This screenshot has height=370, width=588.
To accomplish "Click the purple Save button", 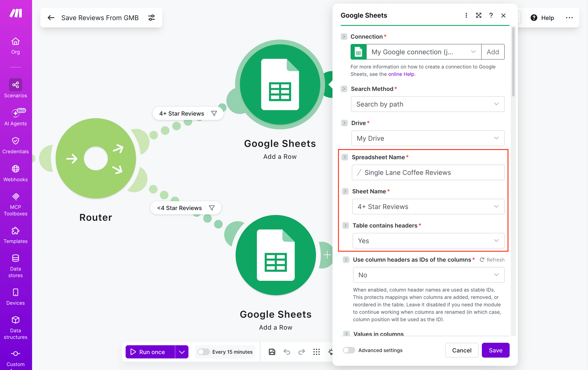I will (495, 350).
